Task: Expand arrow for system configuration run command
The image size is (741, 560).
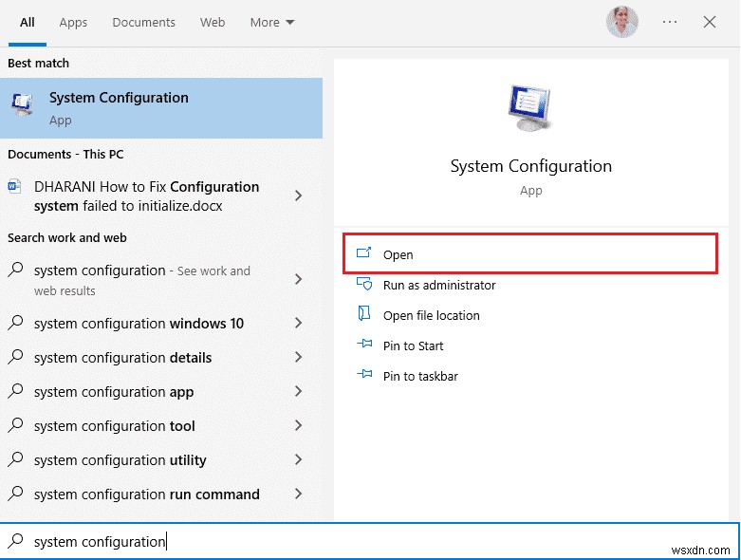Action: [x=298, y=495]
